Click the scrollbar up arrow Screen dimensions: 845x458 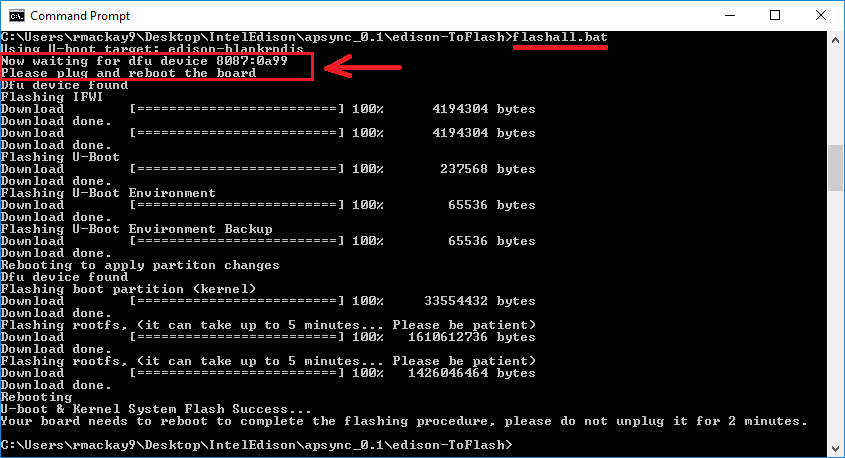click(836, 39)
